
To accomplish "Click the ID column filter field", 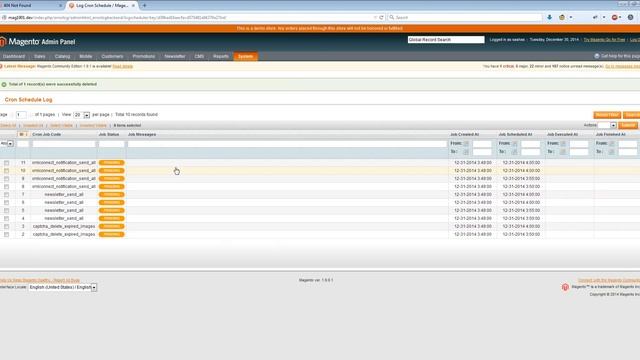I will pyautogui.click(x=23, y=144).
